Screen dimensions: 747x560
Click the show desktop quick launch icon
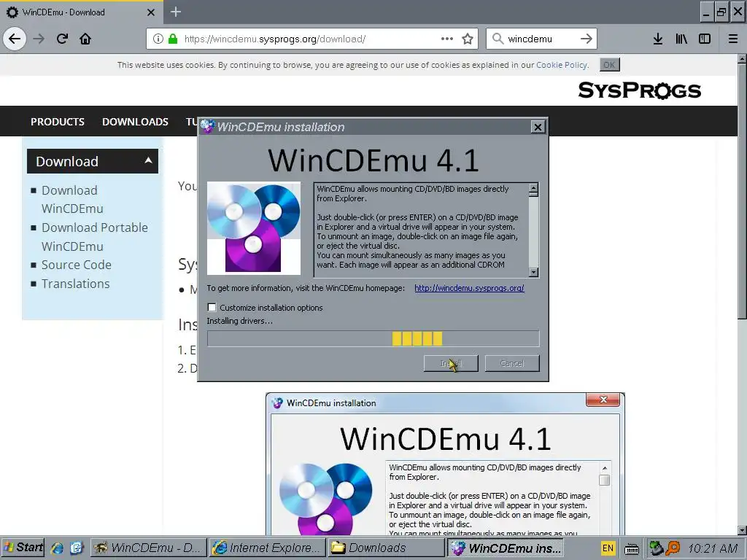(76, 548)
